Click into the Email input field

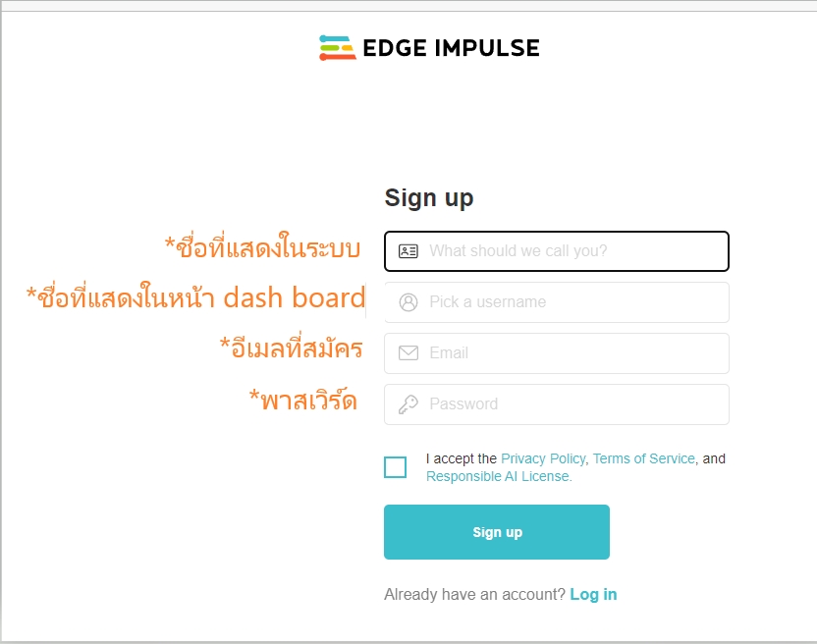(574, 353)
